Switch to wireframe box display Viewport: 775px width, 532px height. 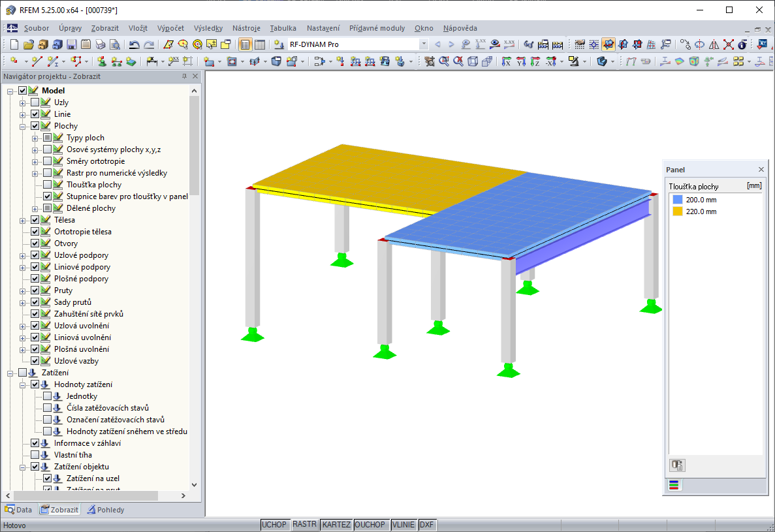coord(473,61)
